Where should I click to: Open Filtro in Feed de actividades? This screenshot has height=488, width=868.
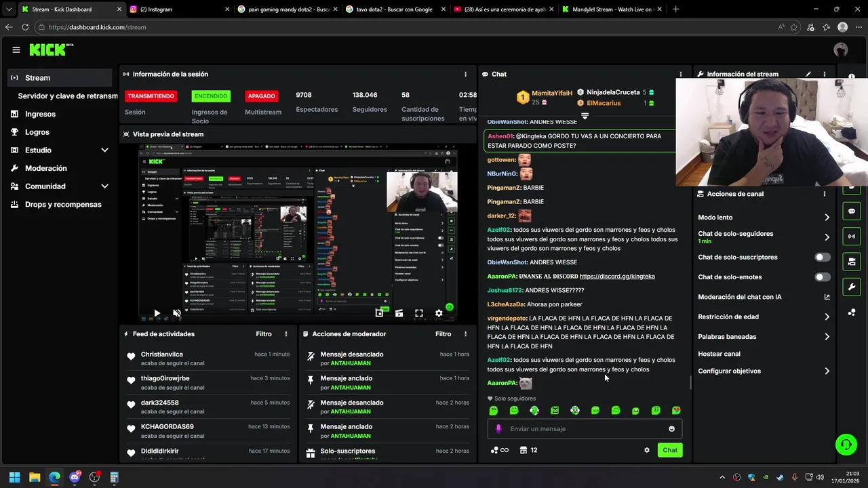[264, 334]
